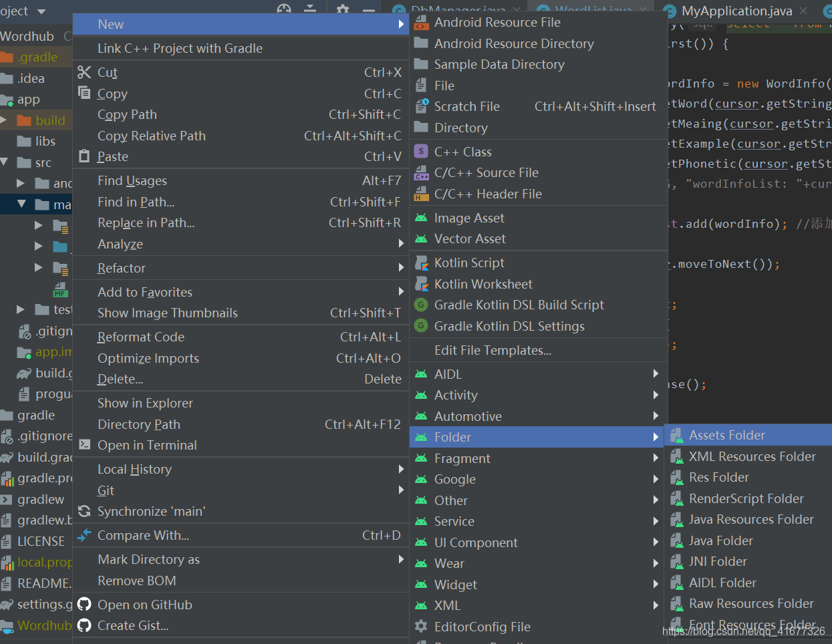
Task: Choose XML Resources Folder option
Action: tap(748, 456)
